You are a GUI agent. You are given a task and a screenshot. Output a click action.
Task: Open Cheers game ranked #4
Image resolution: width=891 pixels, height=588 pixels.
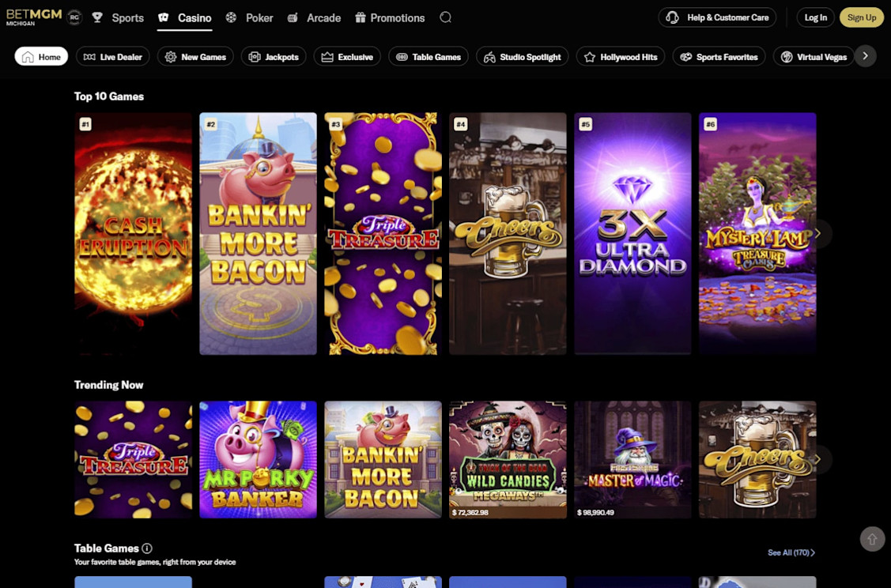508,233
